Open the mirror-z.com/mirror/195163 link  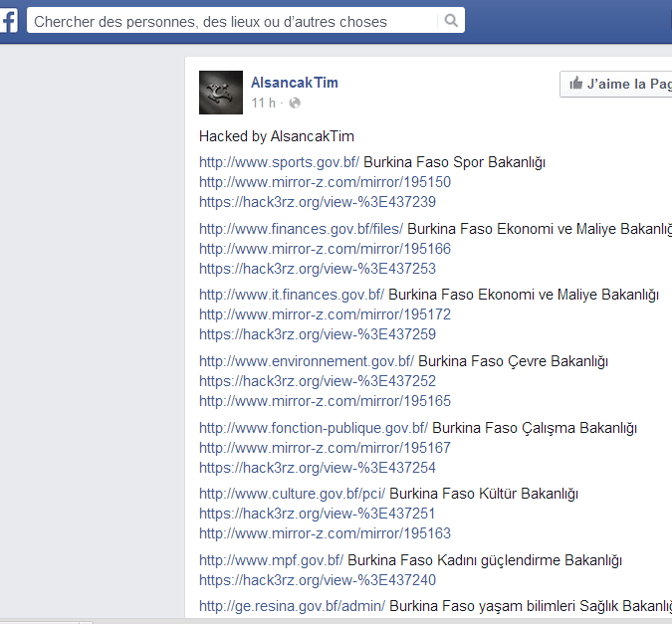[x=325, y=533]
